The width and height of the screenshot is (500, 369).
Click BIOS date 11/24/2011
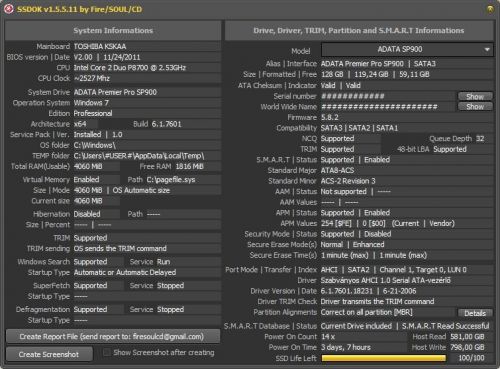coord(122,57)
